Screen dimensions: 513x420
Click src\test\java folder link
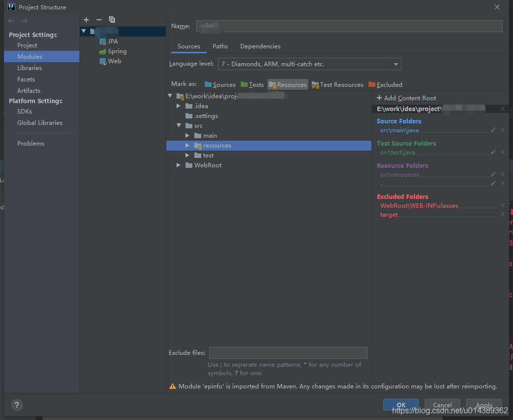[398, 153]
